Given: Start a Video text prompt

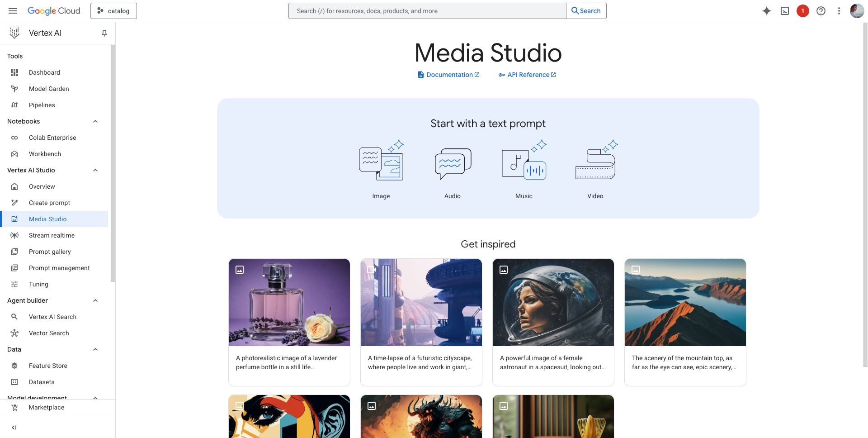Looking at the screenshot, I should [x=595, y=170].
